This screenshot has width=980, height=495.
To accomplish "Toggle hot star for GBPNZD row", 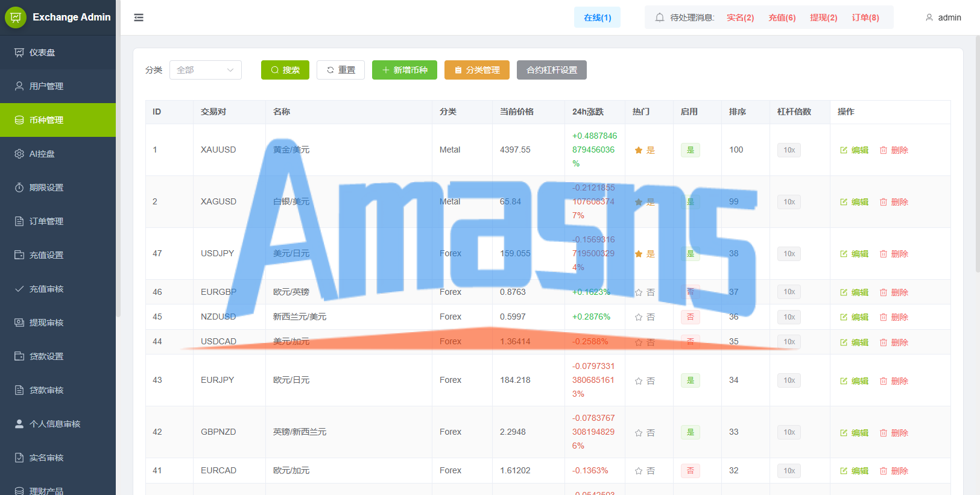I will tap(639, 433).
